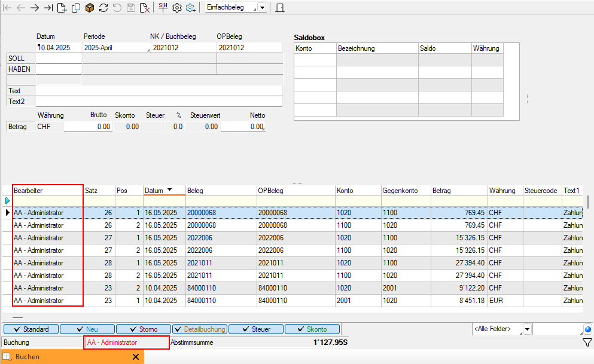The width and height of the screenshot is (594, 364).
Task: Select the EUR currency cell
Action: pos(505,301)
